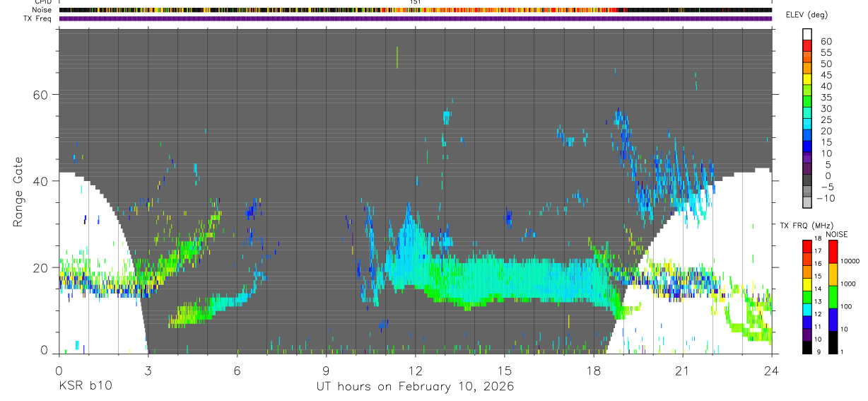The width and height of the screenshot is (868, 401).
Task: Click the purple TX Freq strip at top
Action: click(415, 18)
